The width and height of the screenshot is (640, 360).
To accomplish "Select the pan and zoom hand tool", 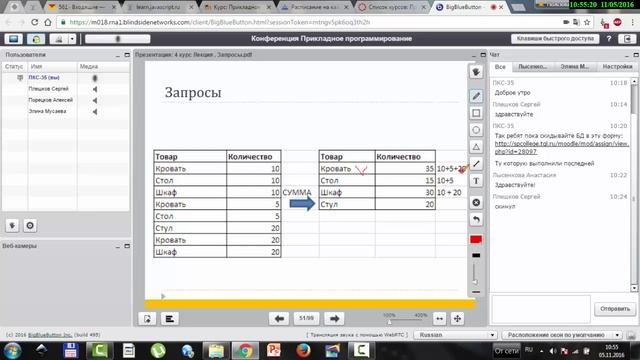I will click(x=476, y=72).
